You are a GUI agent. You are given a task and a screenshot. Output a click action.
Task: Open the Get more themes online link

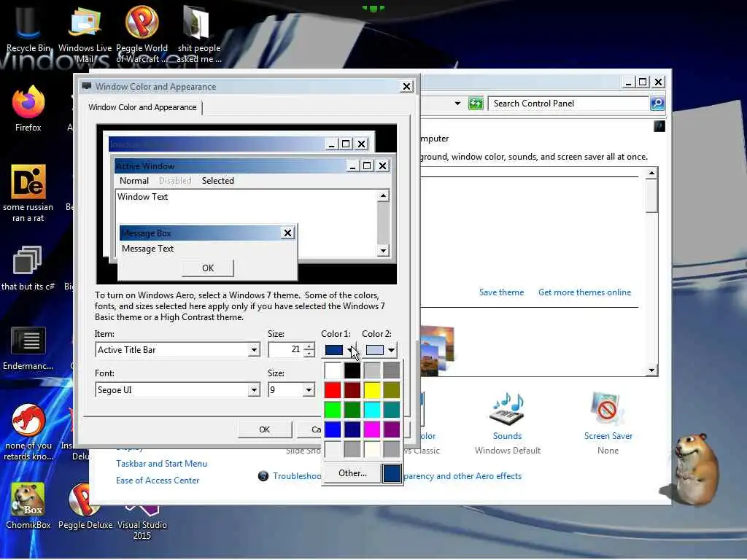tap(584, 292)
